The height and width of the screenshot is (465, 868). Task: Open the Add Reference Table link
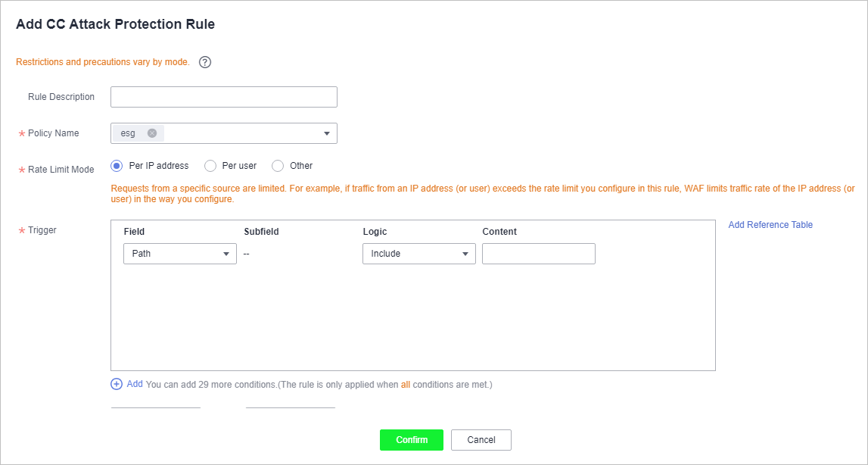point(770,224)
